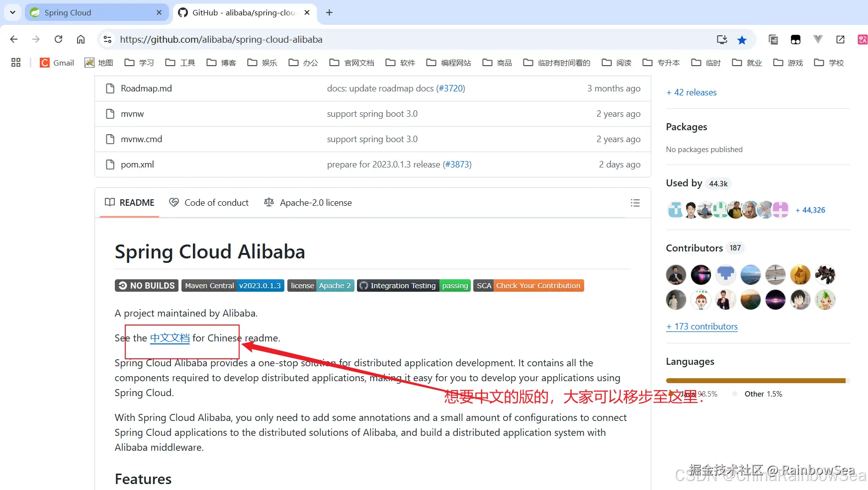Image resolution: width=868 pixels, height=490 pixels.
Task: Click the license Apache 2 badge
Action: point(321,286)
